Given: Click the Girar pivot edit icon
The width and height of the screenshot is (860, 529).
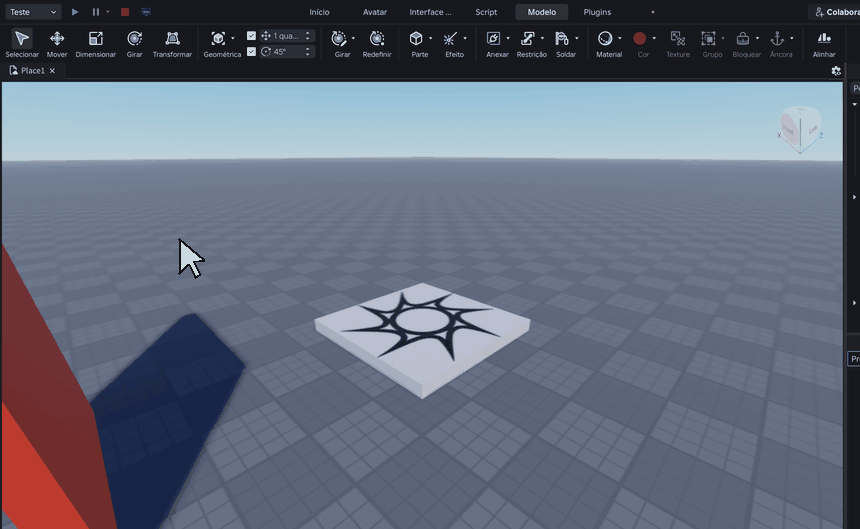Looking at the screenshot, I should (x=339, y=38).
